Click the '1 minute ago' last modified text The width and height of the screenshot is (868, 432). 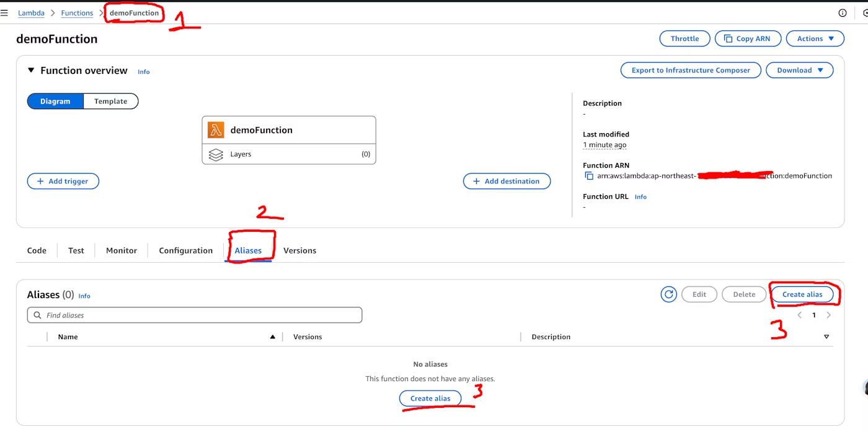tap(604, 145)
